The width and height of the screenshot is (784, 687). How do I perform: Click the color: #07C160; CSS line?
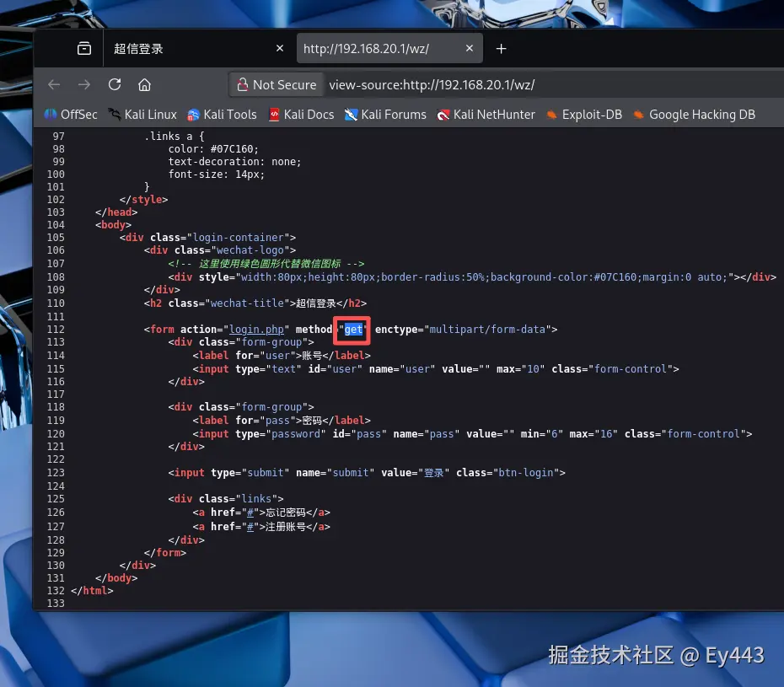point(213,149)
